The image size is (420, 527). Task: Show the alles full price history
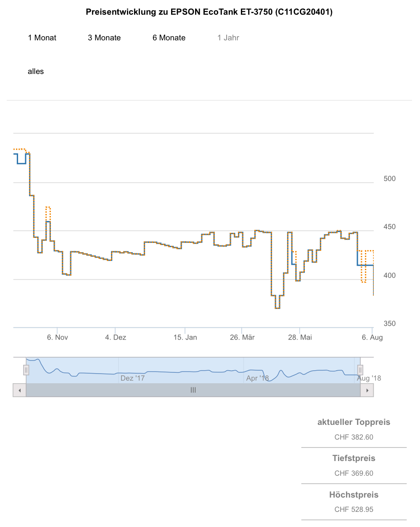(36, 71)
